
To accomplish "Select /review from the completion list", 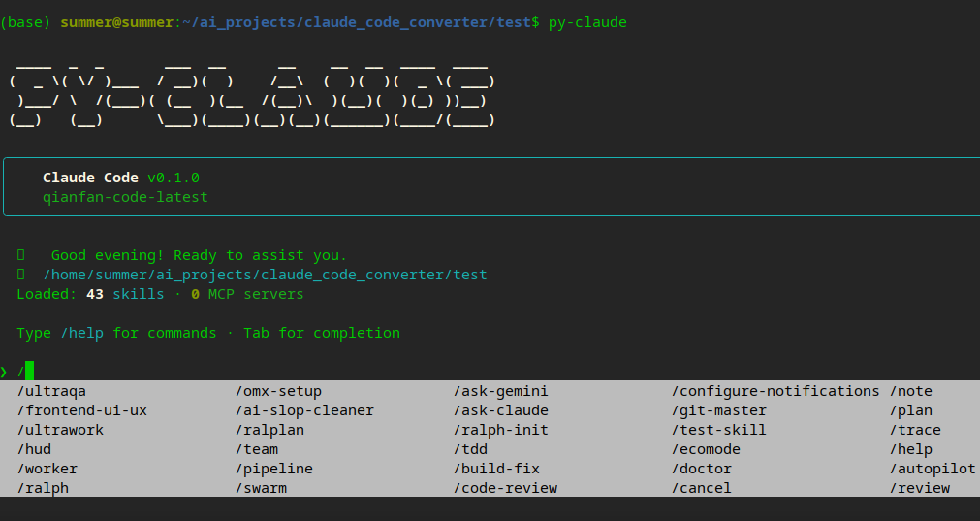I will click(920, 488).
